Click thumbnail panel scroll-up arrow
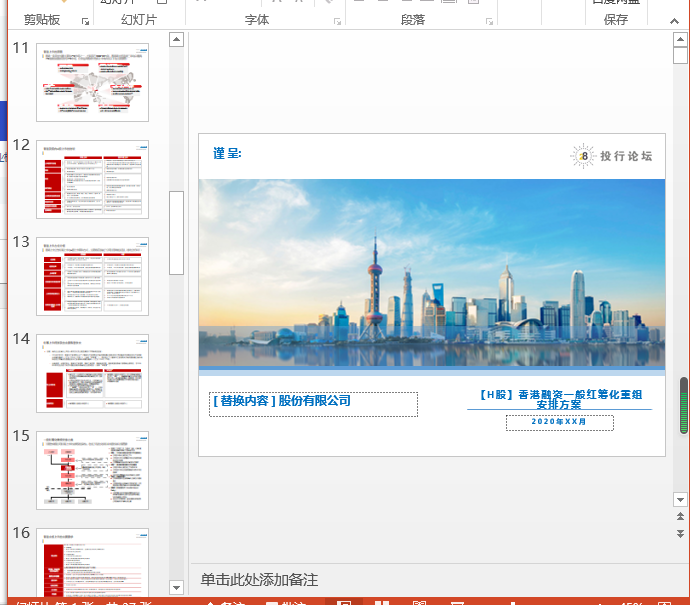 click(177, 40)
